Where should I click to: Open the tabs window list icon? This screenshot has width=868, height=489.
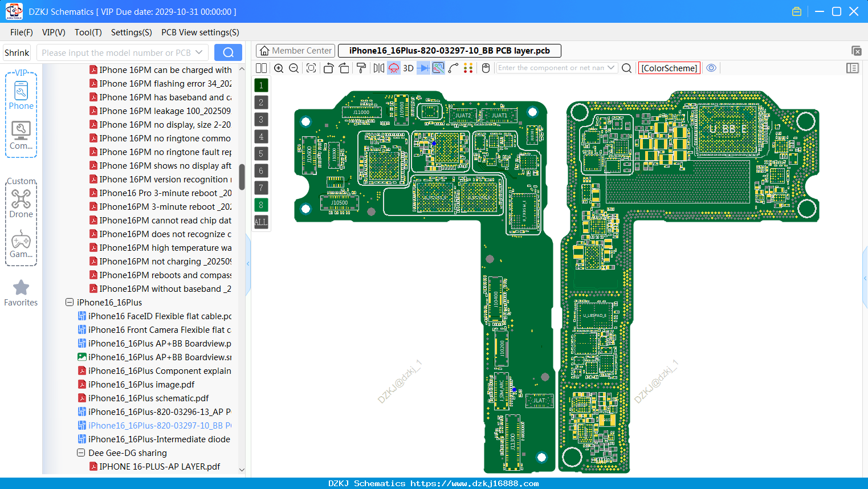pyautogui.click(x=856, y=51)
